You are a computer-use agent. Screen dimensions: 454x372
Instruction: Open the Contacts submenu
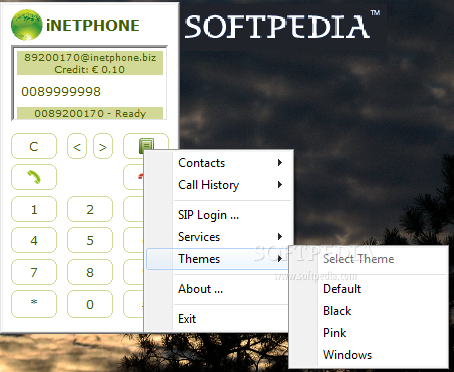point(219,163)
